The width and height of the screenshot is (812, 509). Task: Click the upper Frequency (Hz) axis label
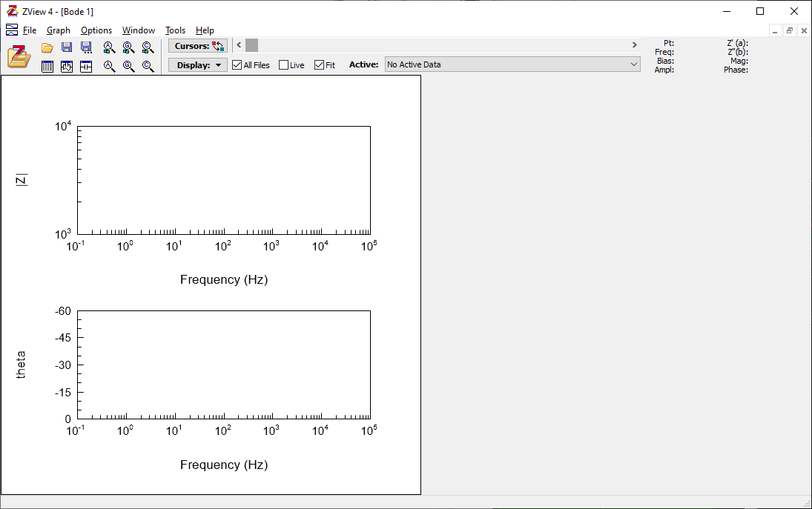click(224, 280)
